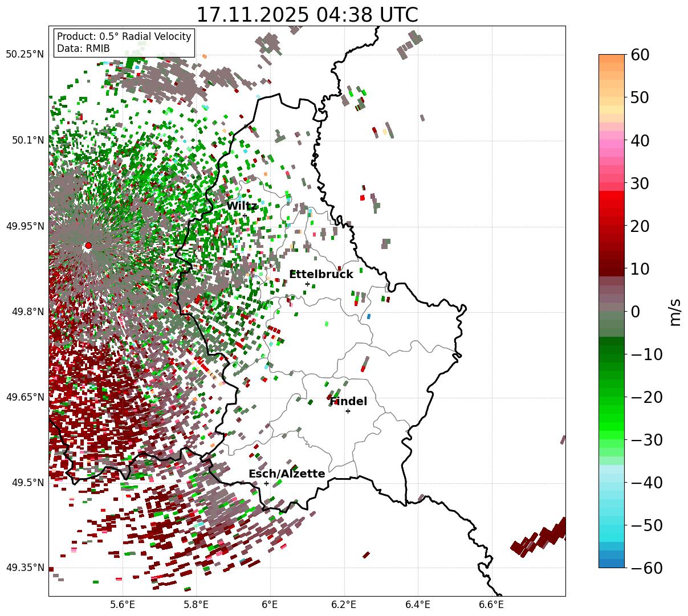Click the m/s colorbar unit label
This screenshot has width=688, height=616.
675,311
